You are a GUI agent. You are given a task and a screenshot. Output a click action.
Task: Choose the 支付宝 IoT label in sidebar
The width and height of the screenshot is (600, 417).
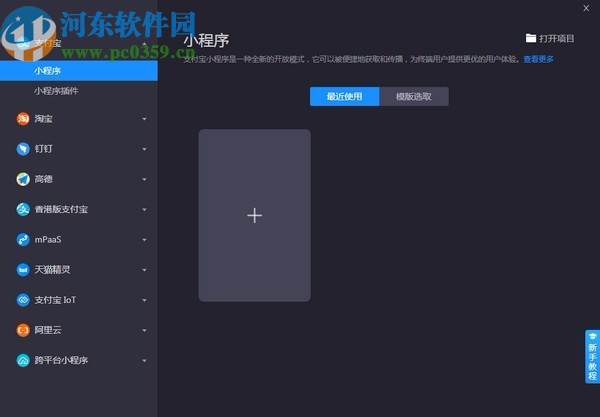click(x=55, y=300)
